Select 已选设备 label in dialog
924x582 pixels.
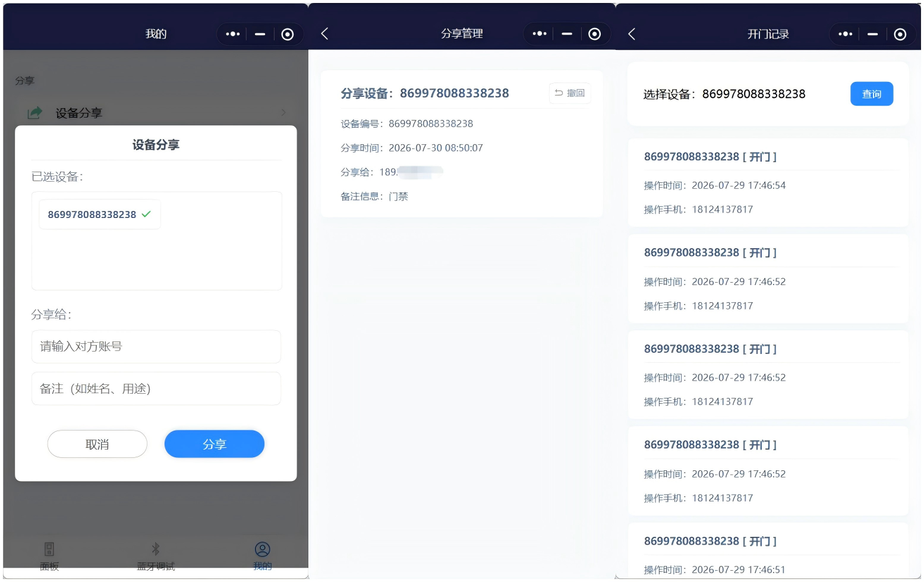coord(58,177)
